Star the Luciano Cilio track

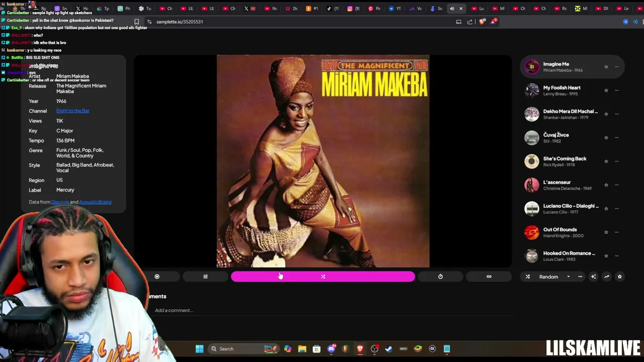pyautogui.click(x=606, y=209)
